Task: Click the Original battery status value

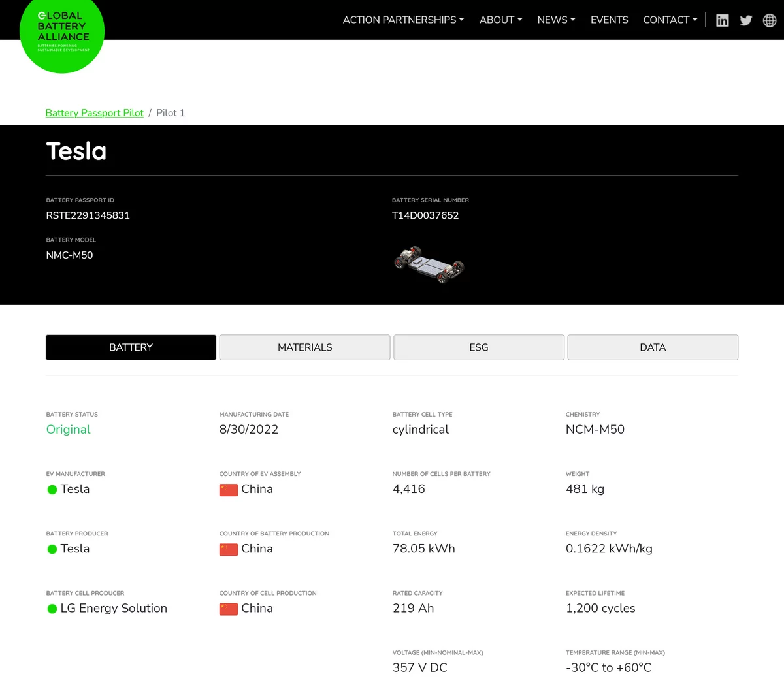Action: coord(69,430)
